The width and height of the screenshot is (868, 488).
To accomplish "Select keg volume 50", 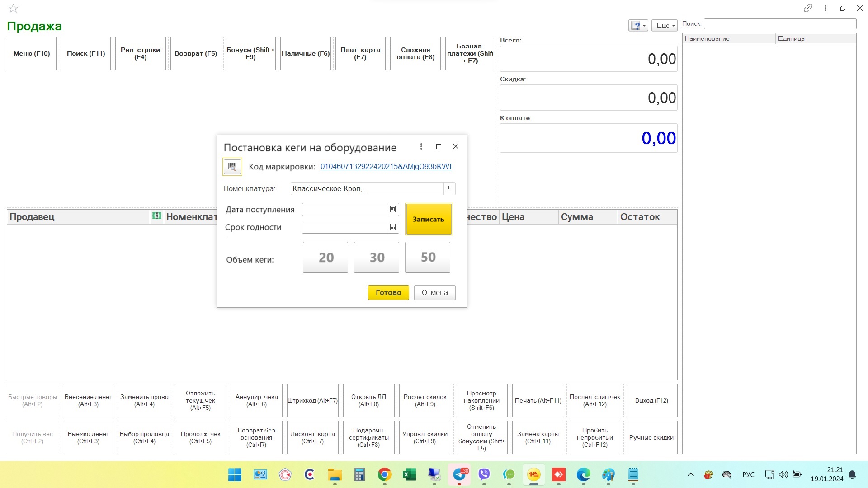I will [x=428, y=258].
